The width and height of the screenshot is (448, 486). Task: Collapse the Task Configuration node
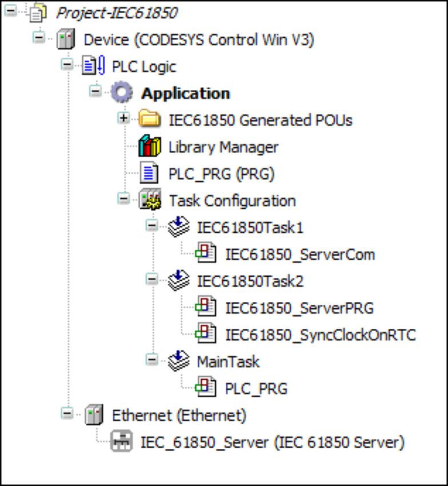coord(123,198)
